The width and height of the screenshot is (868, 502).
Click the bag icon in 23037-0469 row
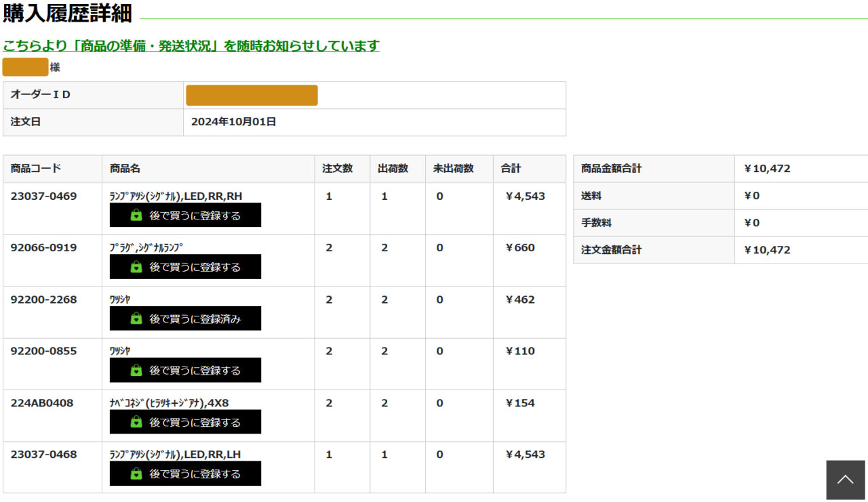136,215
